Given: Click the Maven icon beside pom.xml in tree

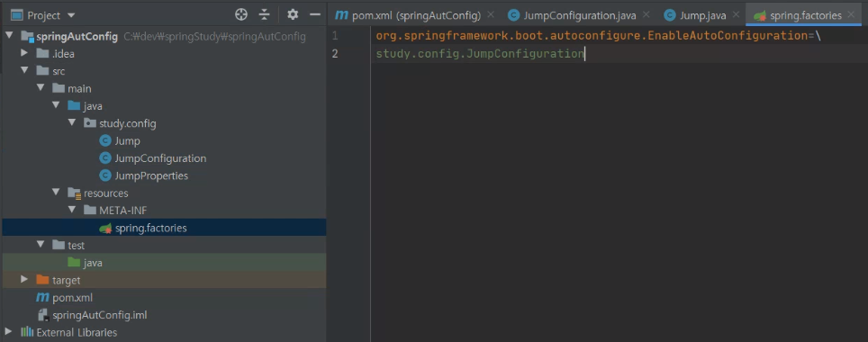Looking at the screenshot, I should tap(42, 297).
